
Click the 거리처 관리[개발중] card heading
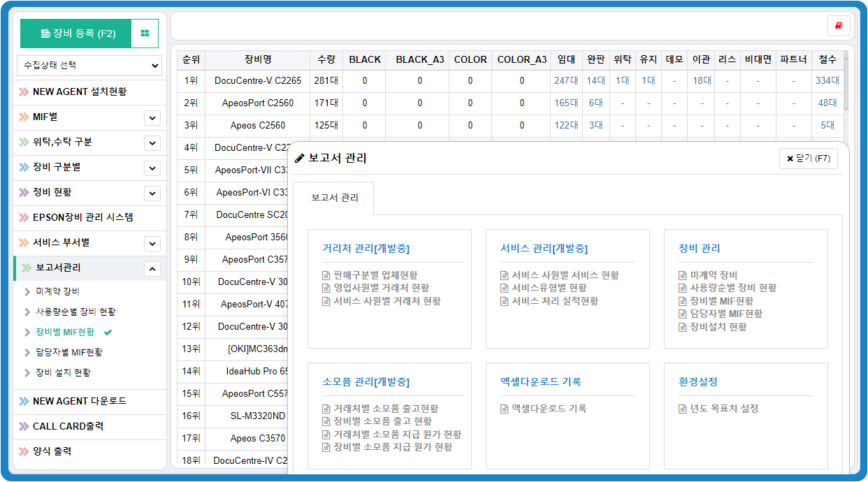coord(366,249)
